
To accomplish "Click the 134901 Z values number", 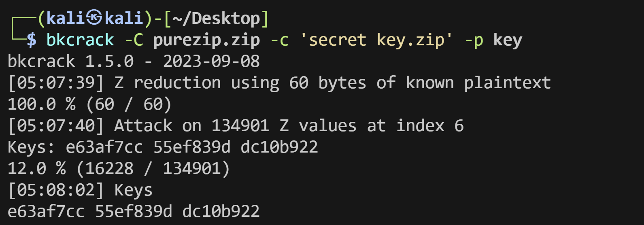I will coord(240,125).
